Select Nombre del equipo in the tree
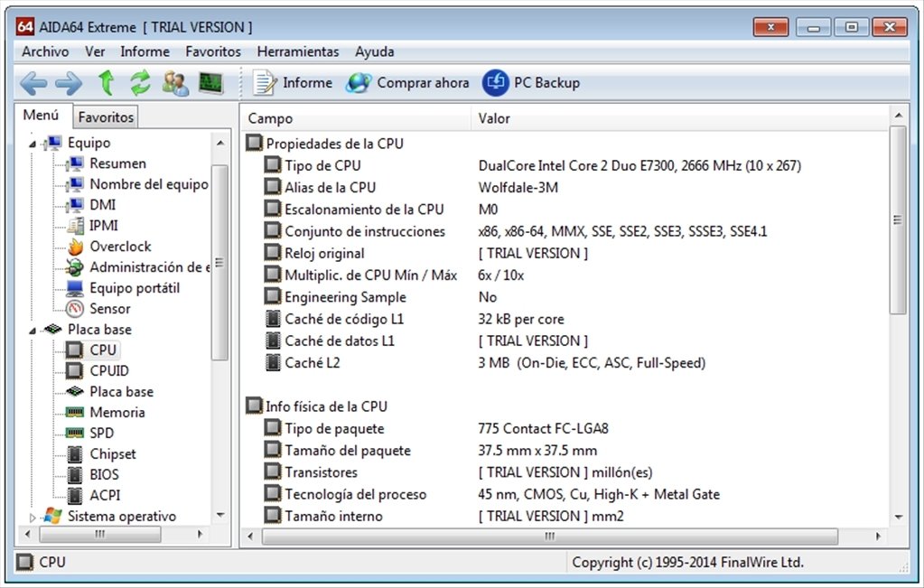Image resolution: width=924 pixels, height=588 pixels. pyautogui.click(x=136, y=184)
